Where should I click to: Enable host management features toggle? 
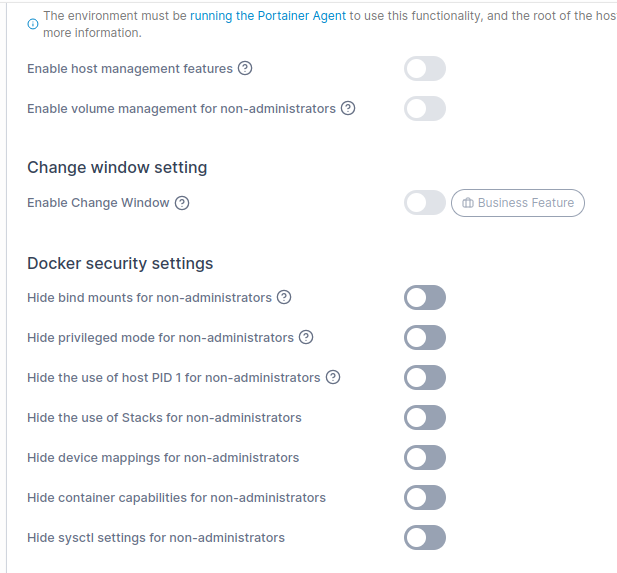click(424, 69)
